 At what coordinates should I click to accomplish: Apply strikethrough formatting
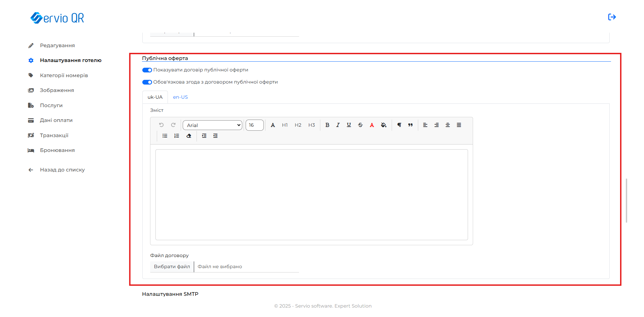tap(360, 125)
